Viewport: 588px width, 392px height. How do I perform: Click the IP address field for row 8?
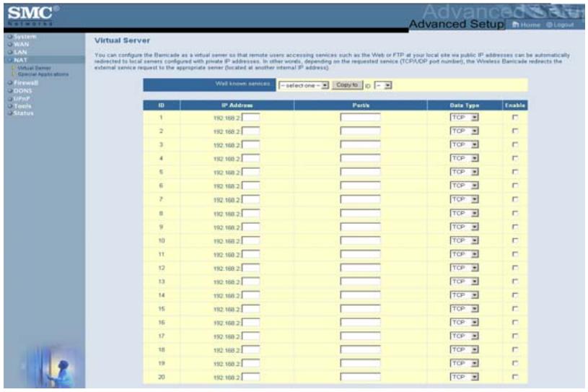pyautogui.click(x=251, y=214)
